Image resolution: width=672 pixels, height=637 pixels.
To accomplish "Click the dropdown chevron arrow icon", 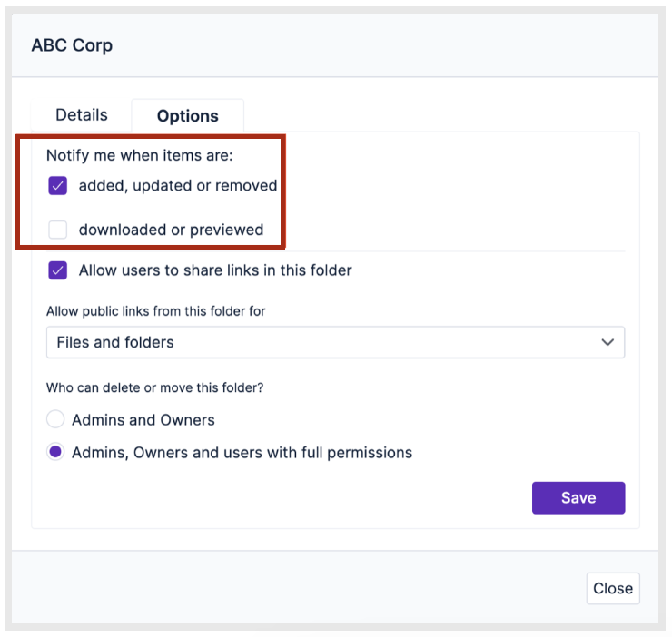I will point(608,342).
